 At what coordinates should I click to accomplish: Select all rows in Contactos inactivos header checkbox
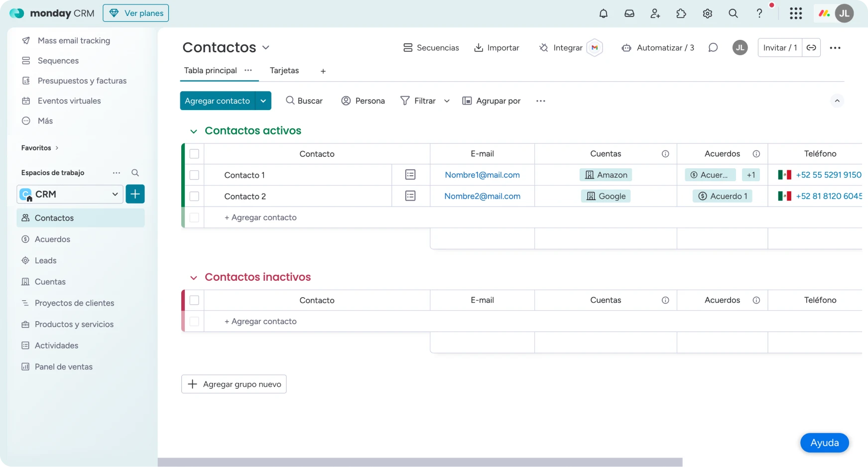tap(194, 300)
